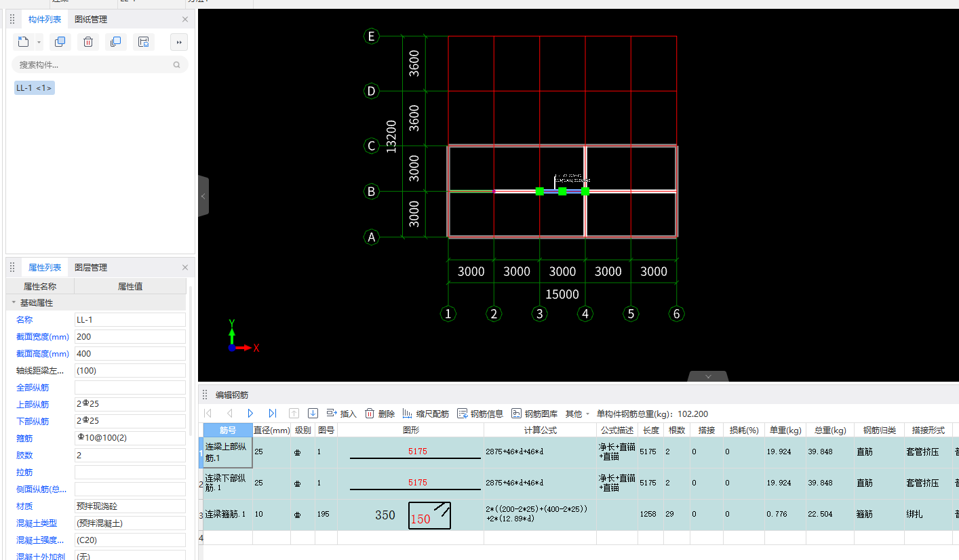959x560 pixels.
Task: Click the 全部纵筋 property label
Action: [x=33, y=388]
